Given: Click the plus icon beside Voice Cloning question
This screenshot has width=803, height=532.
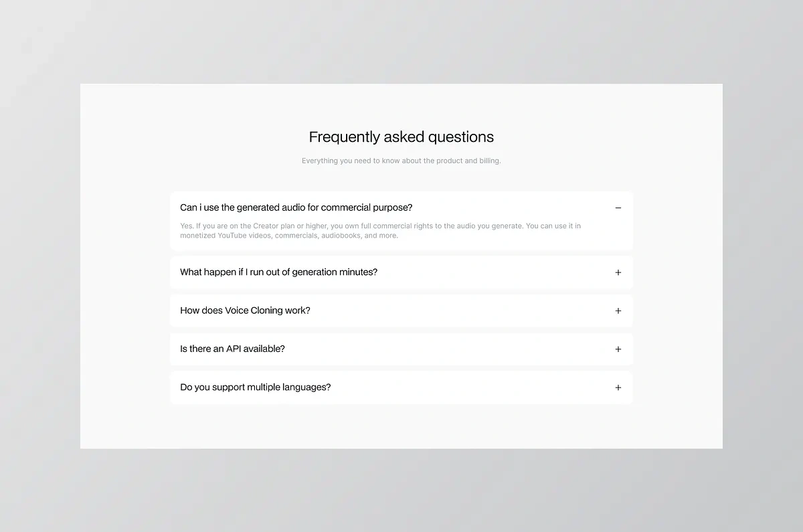Looking at the screenshot, I should tap(618, 311).
